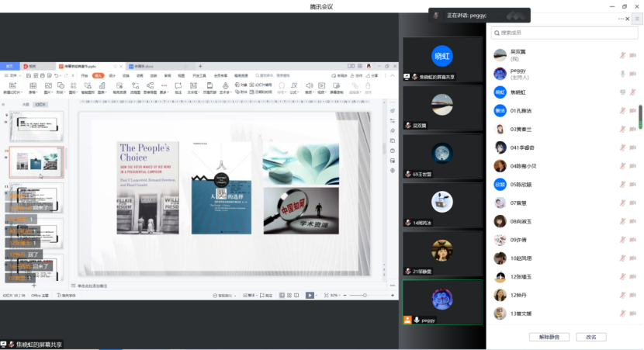This screenshot has height=350, width=644.
Task: Toggle peggy's microphone icon in member list
Action: pyautogui.click(x=621, y=74)
